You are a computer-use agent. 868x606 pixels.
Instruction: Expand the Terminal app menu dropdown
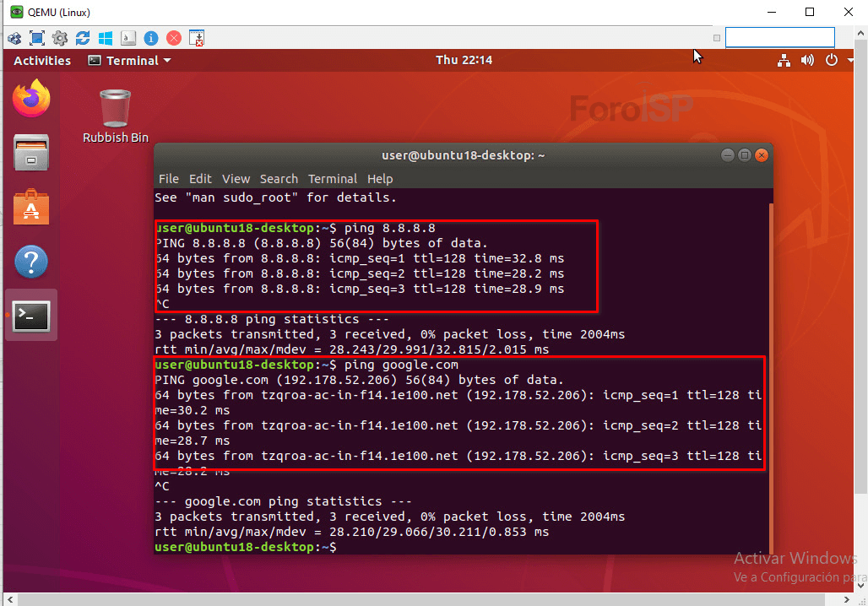click(x=129, y=61)
